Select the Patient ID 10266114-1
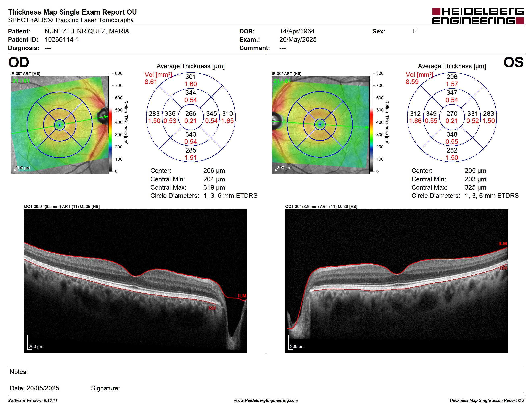The image size is (532, 411). click(x=62, y=40)
